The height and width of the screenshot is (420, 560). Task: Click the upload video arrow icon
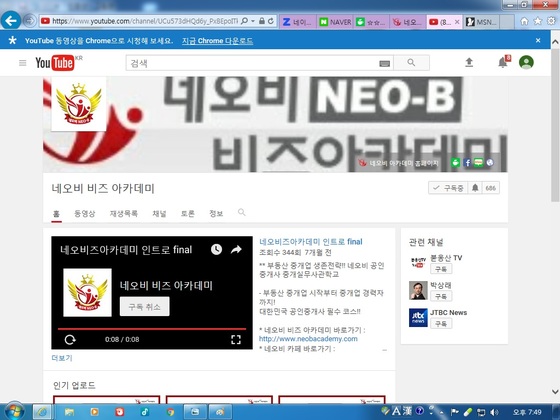[x=469, y=62]
